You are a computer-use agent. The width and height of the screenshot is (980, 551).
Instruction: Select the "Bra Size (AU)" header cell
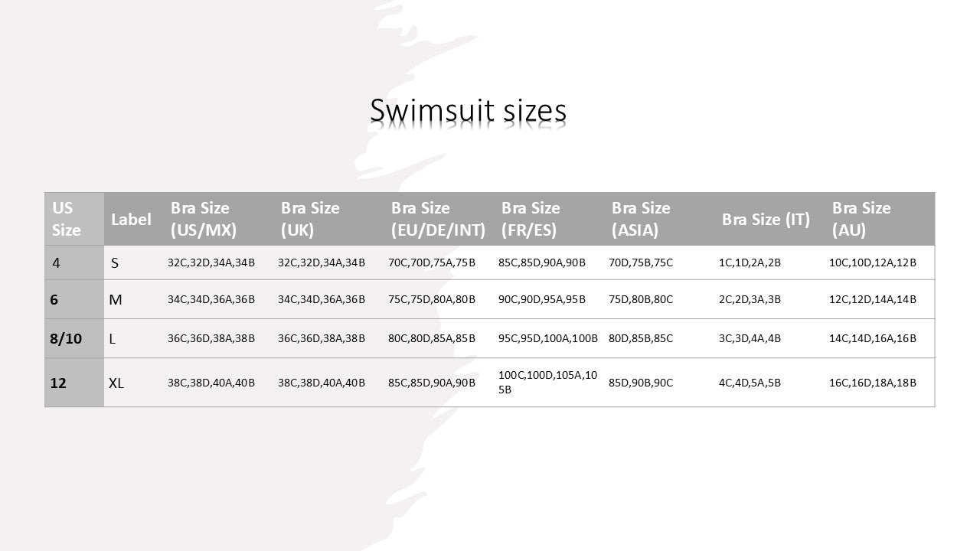point(861,219)
